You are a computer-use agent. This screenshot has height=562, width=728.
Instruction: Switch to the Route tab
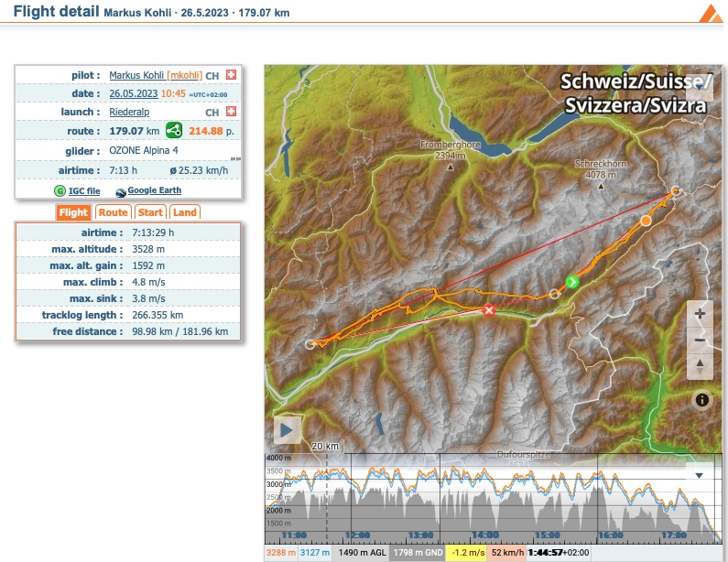coord(113,212)
